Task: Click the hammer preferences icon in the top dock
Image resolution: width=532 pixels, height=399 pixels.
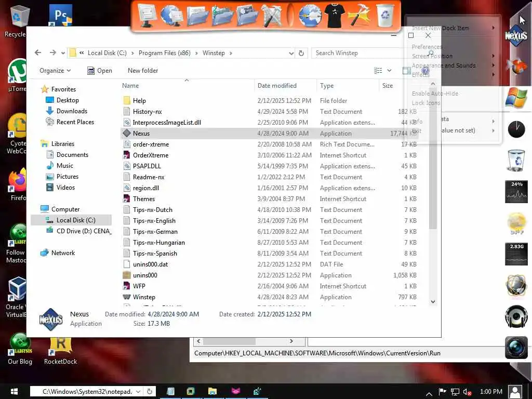Action: [360, 16]
